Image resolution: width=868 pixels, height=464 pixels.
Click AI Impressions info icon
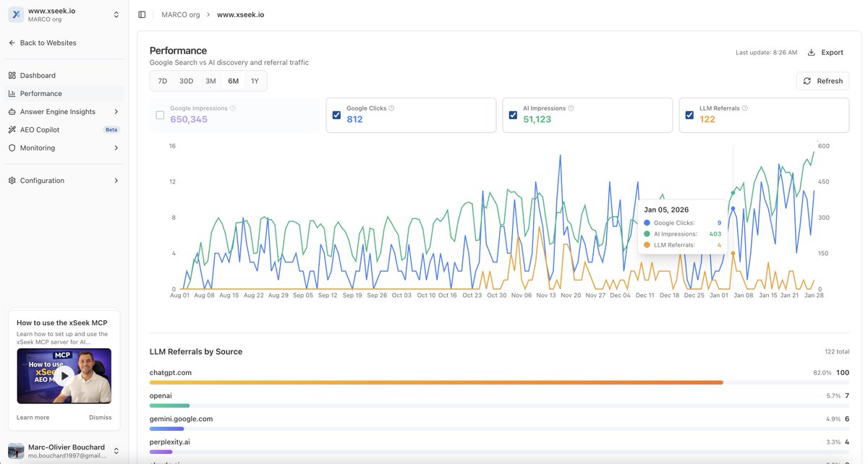(x=571, y=108)
